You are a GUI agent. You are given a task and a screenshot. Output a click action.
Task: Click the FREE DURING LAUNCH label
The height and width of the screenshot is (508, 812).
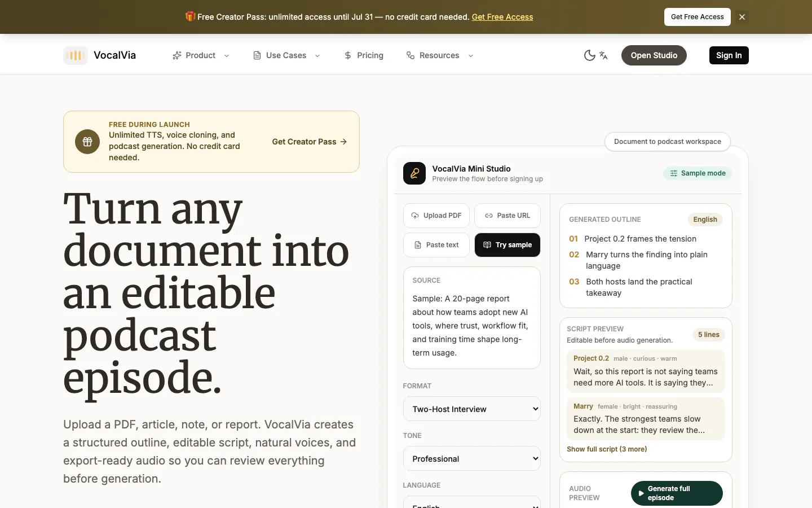tap(149, 124)
